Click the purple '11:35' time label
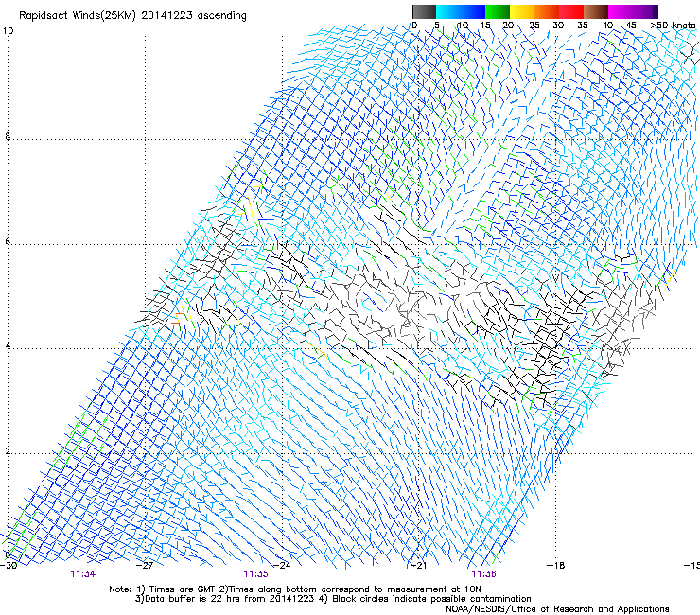 click(255, 574)
